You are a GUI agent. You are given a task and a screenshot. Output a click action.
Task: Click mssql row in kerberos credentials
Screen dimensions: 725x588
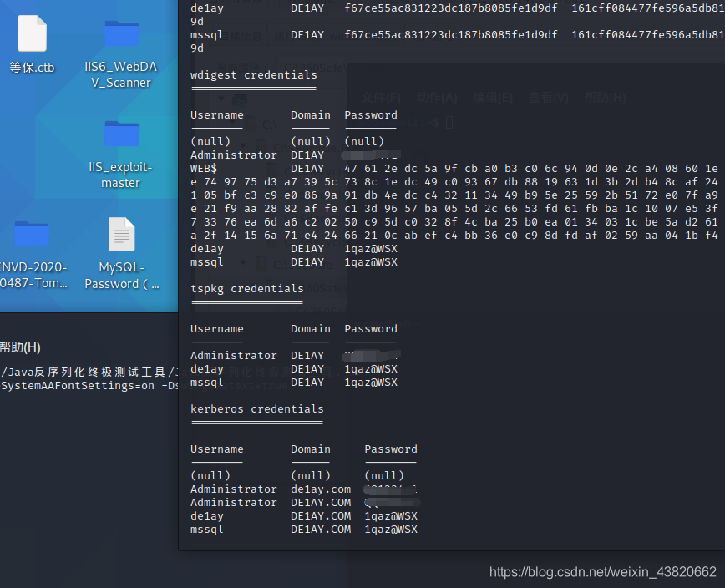304,530
